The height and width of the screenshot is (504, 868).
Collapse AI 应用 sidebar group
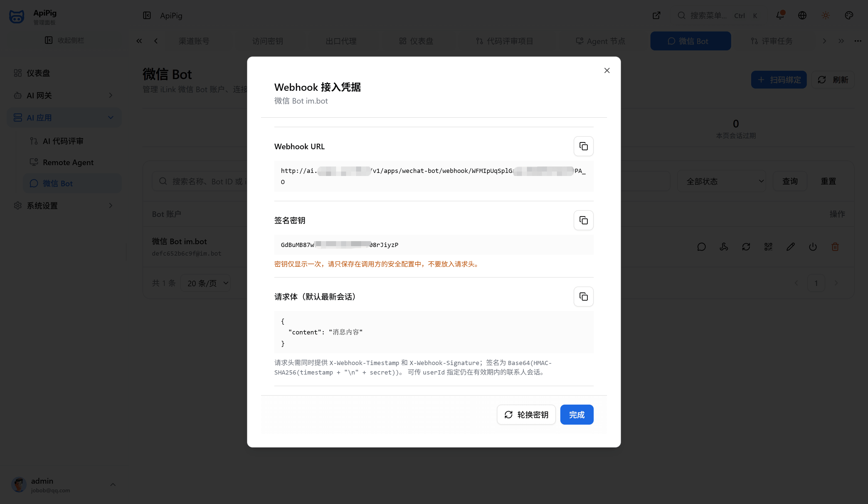pos(65,118)
